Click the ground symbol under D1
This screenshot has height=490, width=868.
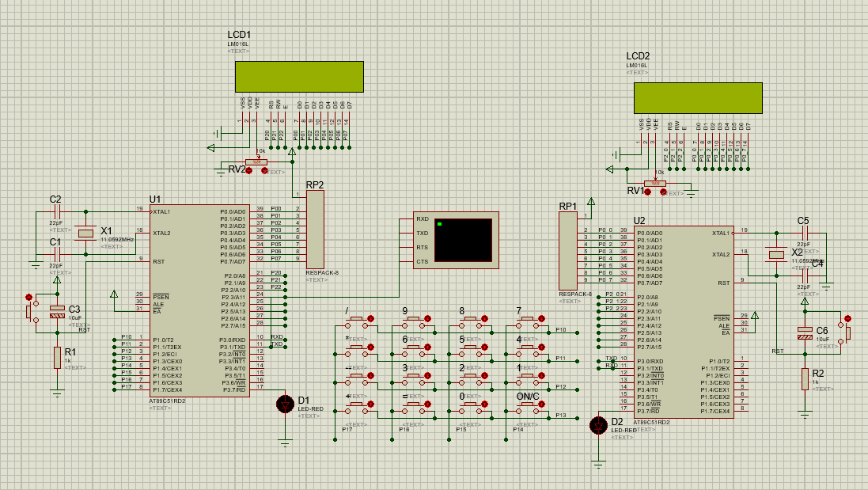(x=285, y=443)
